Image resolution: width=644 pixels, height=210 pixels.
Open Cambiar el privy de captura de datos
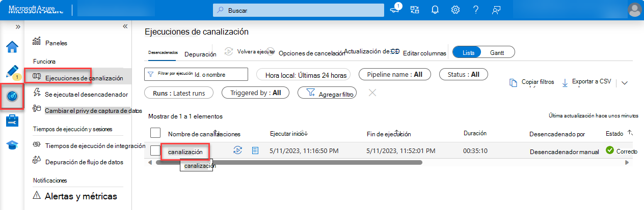click(x=87, y=110)
